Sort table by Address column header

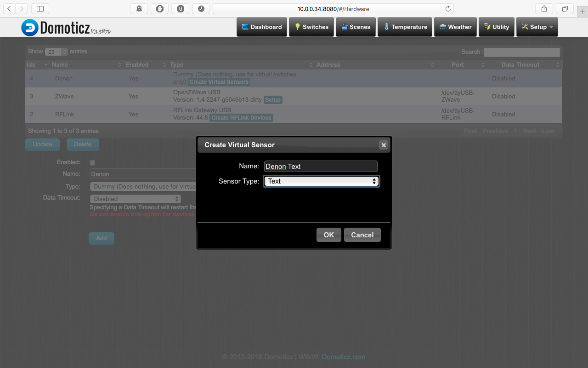[x=374, y=65]
